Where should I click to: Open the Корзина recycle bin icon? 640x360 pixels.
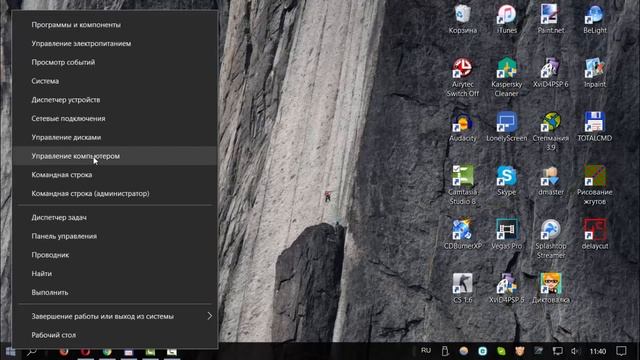click(462, 19)
